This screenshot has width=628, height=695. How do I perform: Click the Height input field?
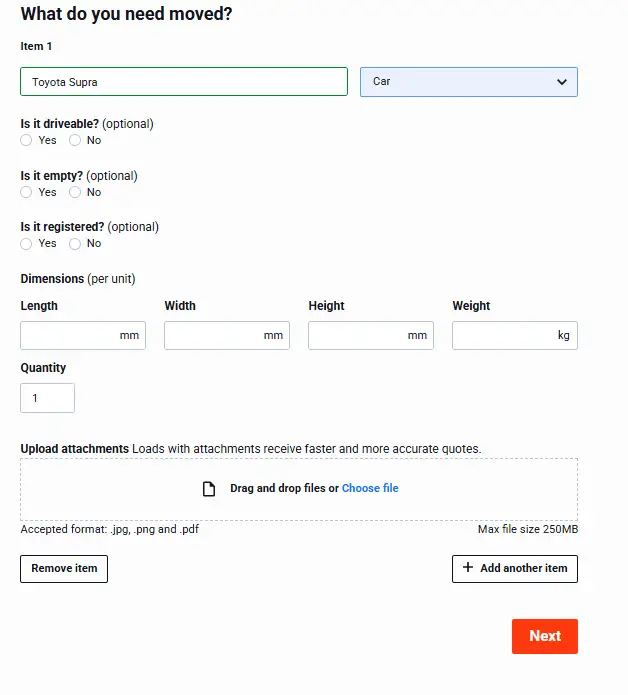(x=371, y=336)
